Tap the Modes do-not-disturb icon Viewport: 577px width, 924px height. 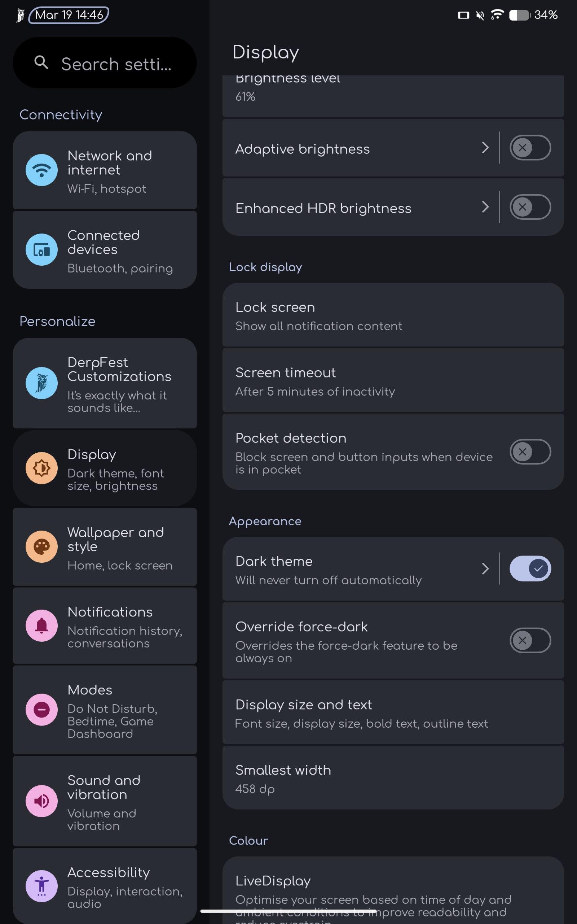pyautogui.click(x=41, y=709)
